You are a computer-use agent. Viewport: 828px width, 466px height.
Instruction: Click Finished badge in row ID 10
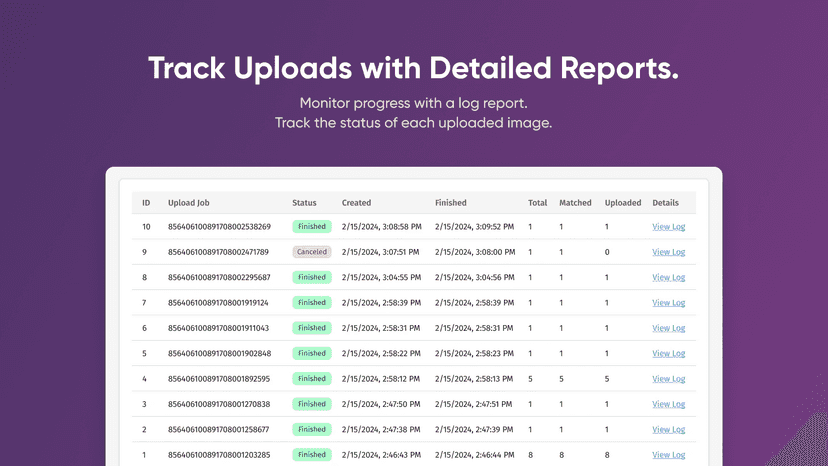[312, 227]
